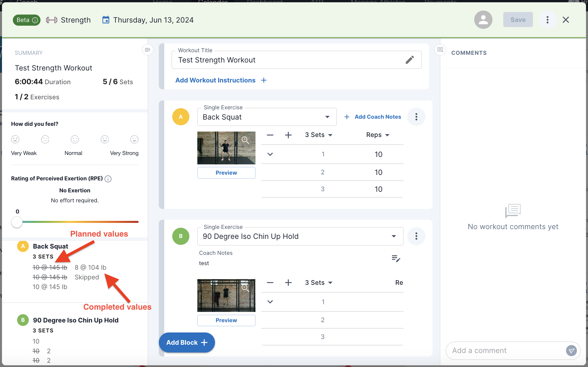Click the Add Block button

point(187,342)
